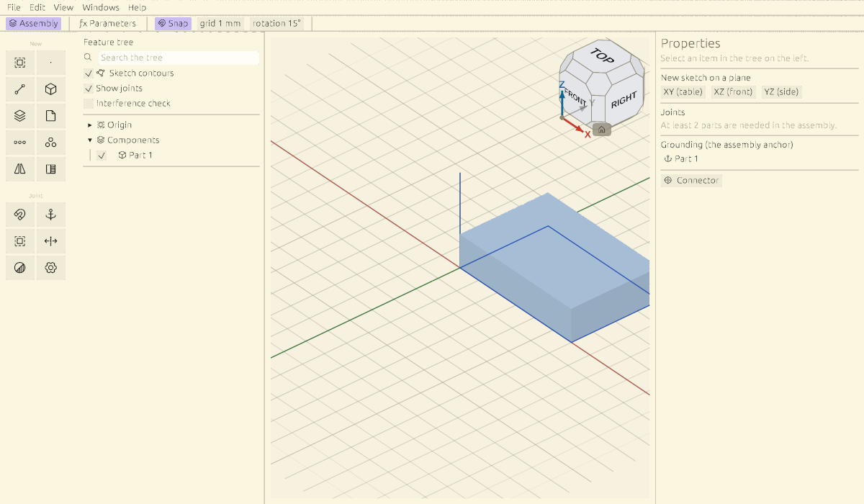Click the half-shaded circle joint icon
The width and height of the screenshot is (864, 504).
tap(20, 268)
